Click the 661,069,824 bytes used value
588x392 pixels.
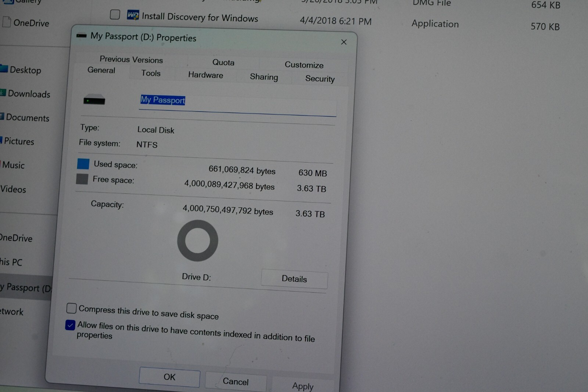pos(242,170)
